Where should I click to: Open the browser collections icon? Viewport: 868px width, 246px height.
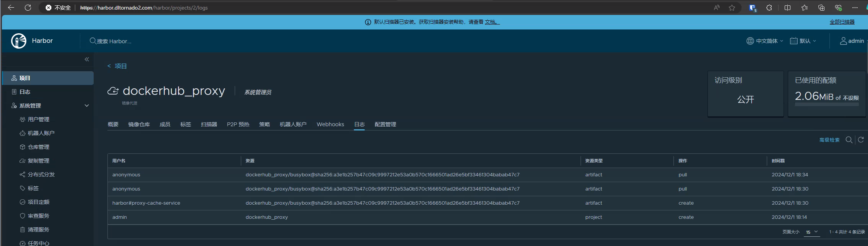821,8
